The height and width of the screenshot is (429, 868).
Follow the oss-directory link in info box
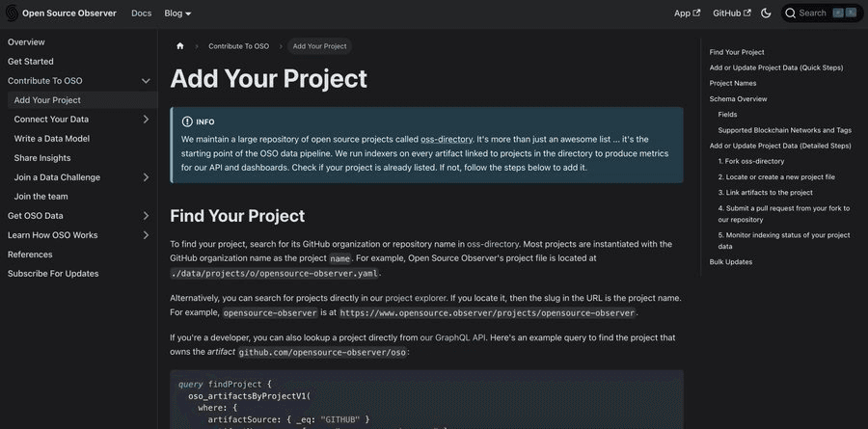[447, 139]
